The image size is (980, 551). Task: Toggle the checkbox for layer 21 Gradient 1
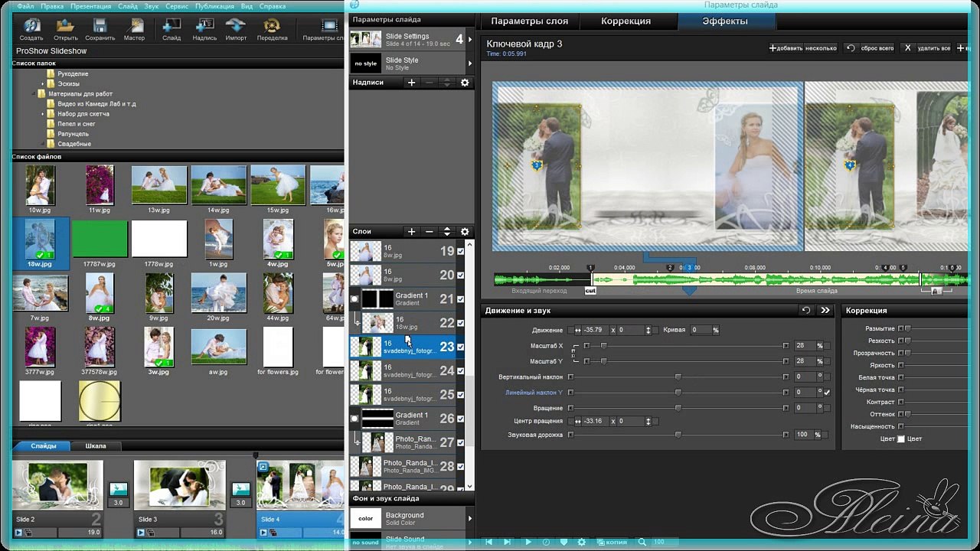(x=460, y=299)
